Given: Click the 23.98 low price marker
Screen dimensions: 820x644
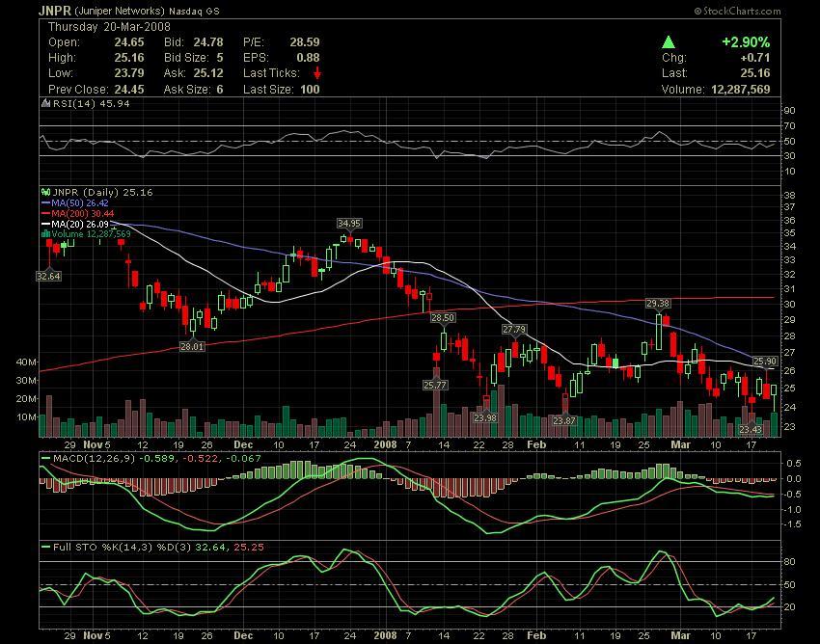Looking at the screenshot, I should [485, 418].
